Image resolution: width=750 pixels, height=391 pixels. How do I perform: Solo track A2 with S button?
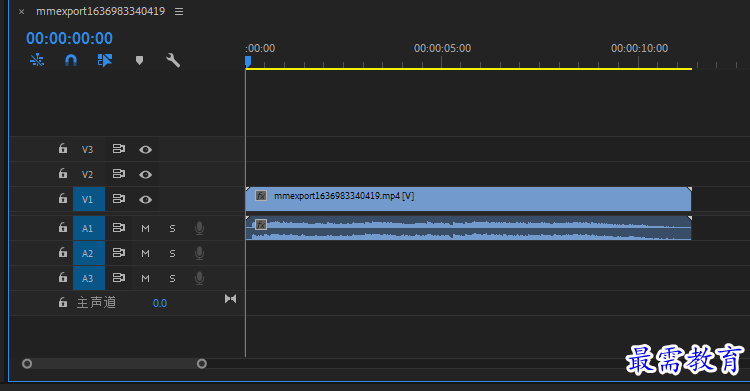pos(172,254)
